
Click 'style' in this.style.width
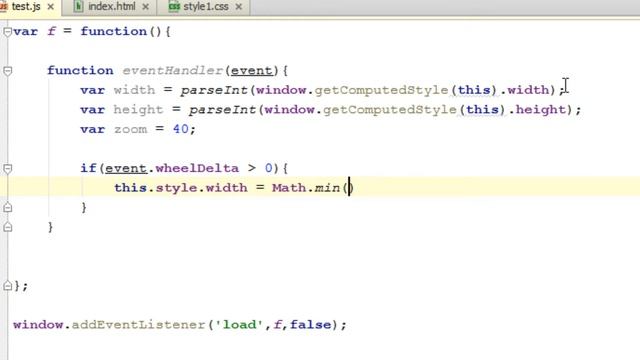point(176,188)
